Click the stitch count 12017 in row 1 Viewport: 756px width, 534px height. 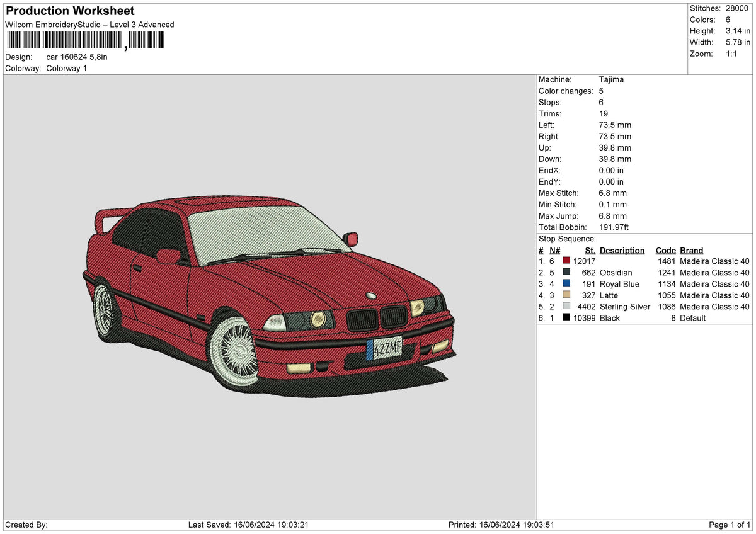[x=585, y=261]
